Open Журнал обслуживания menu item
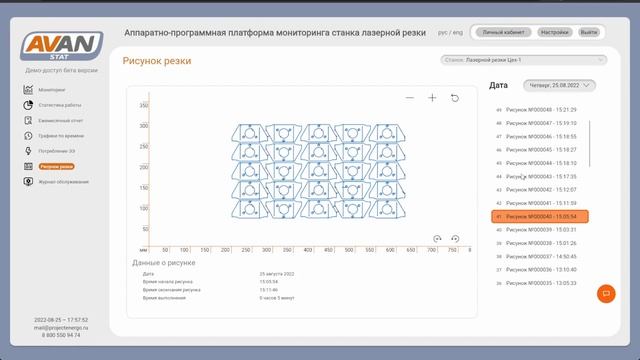Viewport: 640px width, 360px height. click(64, 182)
